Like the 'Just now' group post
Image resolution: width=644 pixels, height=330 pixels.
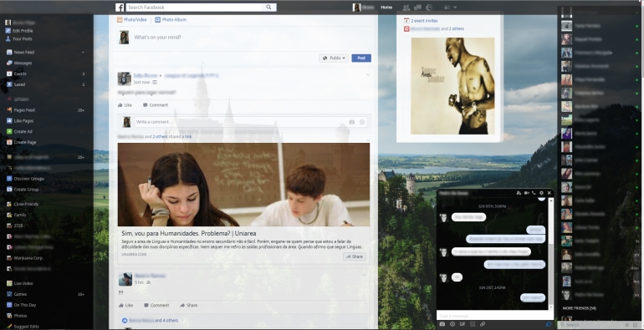pos(125,105)
